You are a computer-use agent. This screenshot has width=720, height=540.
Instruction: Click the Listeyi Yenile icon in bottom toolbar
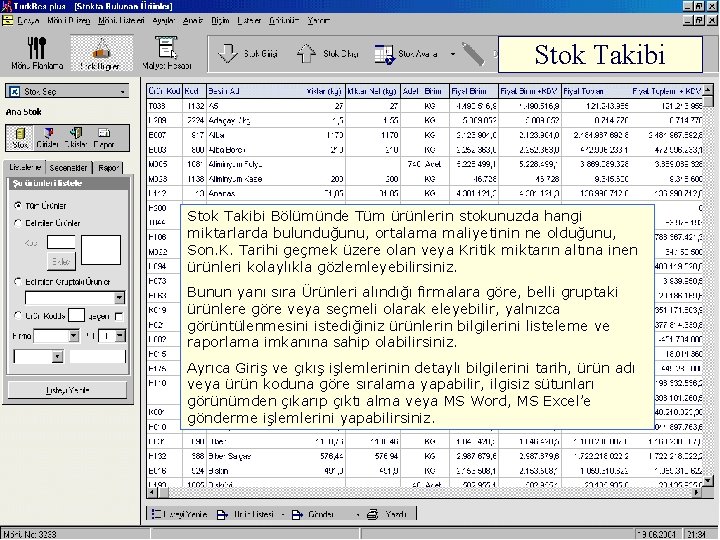tap(156, 514)
